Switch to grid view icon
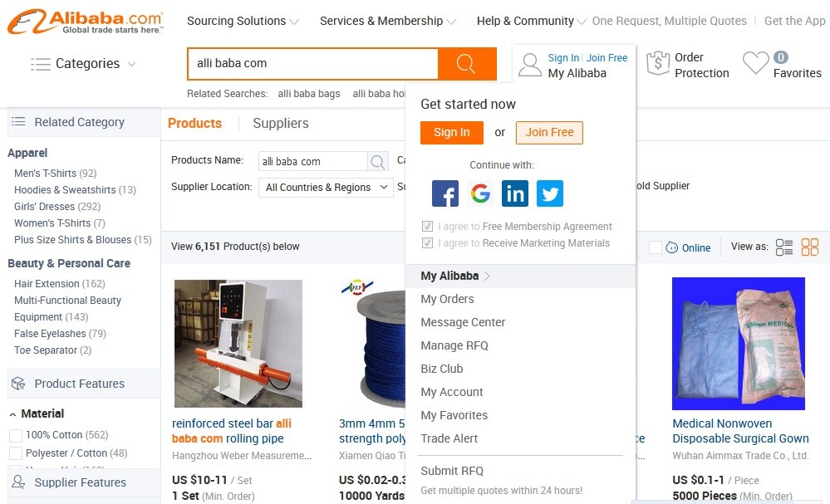 [x=810, y=247]
